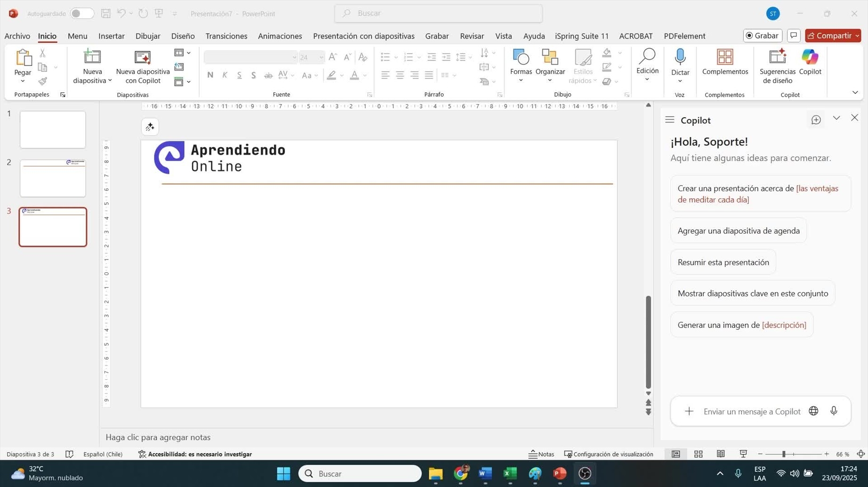The image size is (868, 487).
Task: Switch to slide sorter view
Action: [698, 454]
